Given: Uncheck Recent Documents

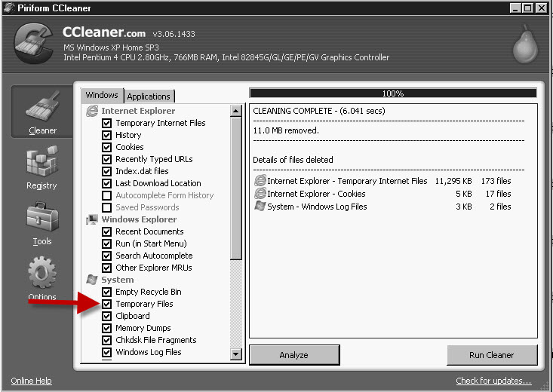Looking at the screenshot, I should coord(106,231).
